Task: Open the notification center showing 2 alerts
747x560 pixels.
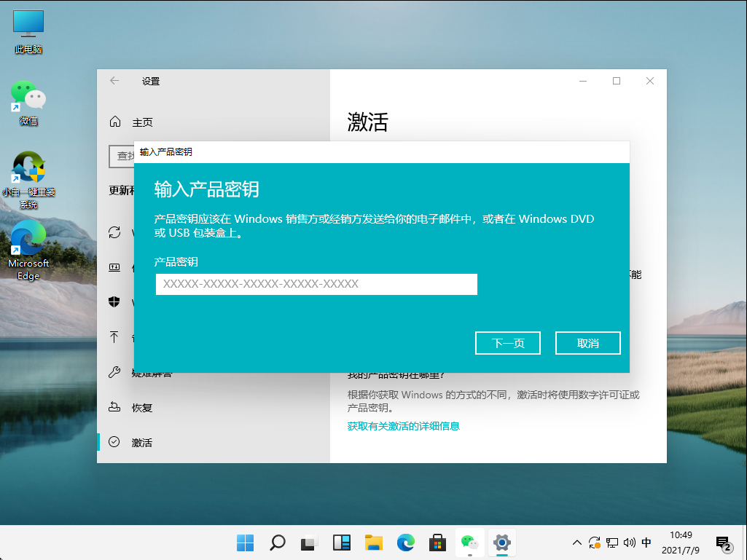Action: [x=724, y=543]
